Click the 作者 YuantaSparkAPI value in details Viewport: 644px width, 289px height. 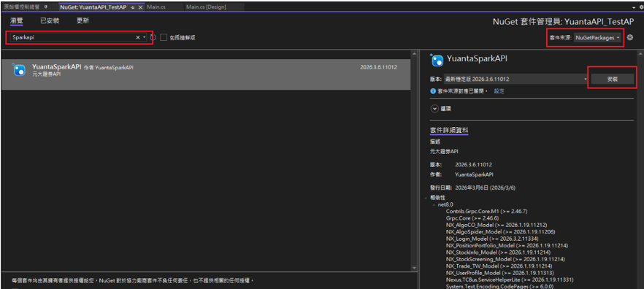click(475, 174)
